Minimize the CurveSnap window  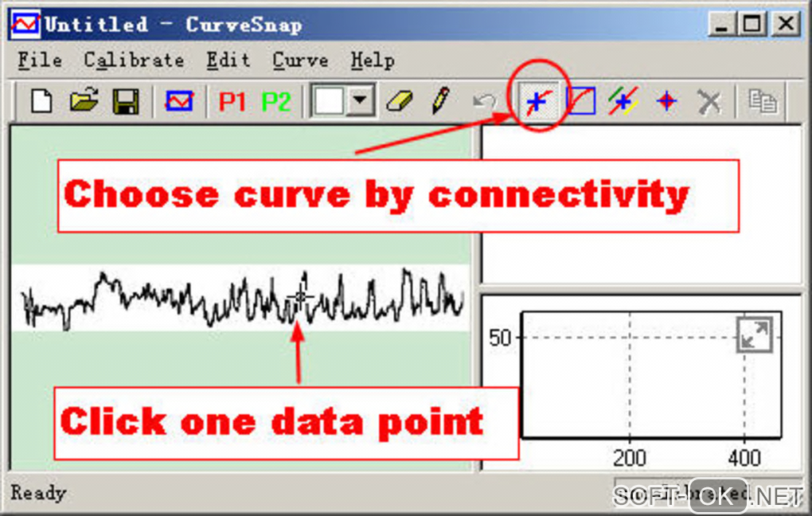(x=722, y=24)
